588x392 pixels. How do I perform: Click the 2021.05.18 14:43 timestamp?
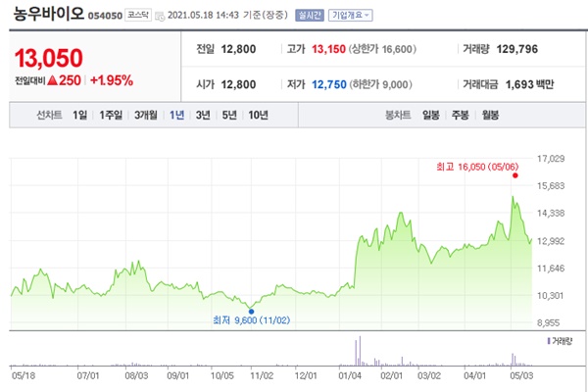click(203, 15)
